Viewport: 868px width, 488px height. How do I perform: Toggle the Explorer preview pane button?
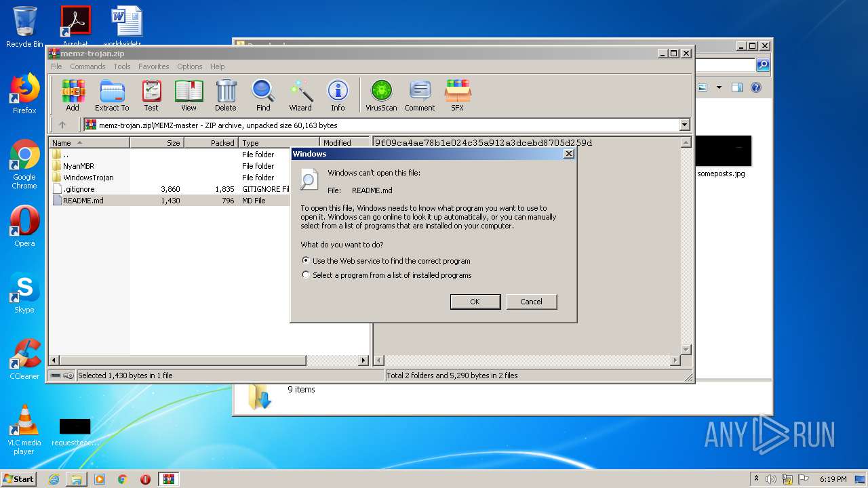pos(737,87)
